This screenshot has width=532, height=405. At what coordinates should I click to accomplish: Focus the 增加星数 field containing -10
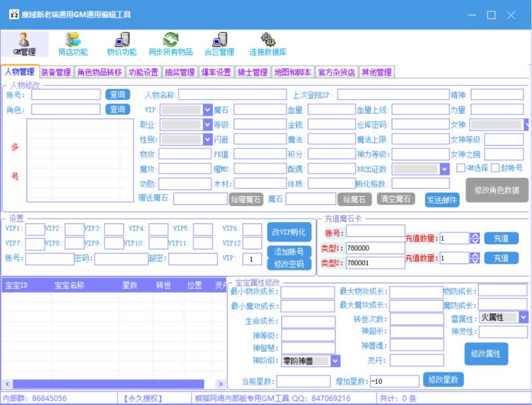click(394, 381)
